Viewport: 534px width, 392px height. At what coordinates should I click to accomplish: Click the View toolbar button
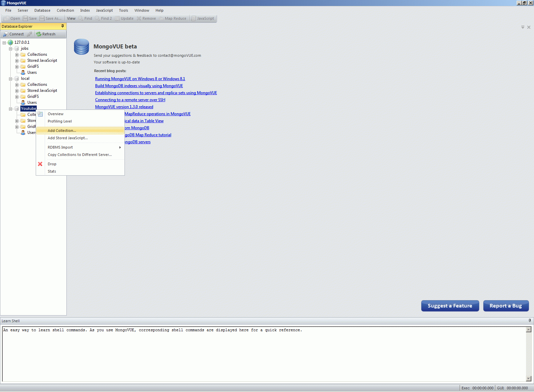coord(71,18)
